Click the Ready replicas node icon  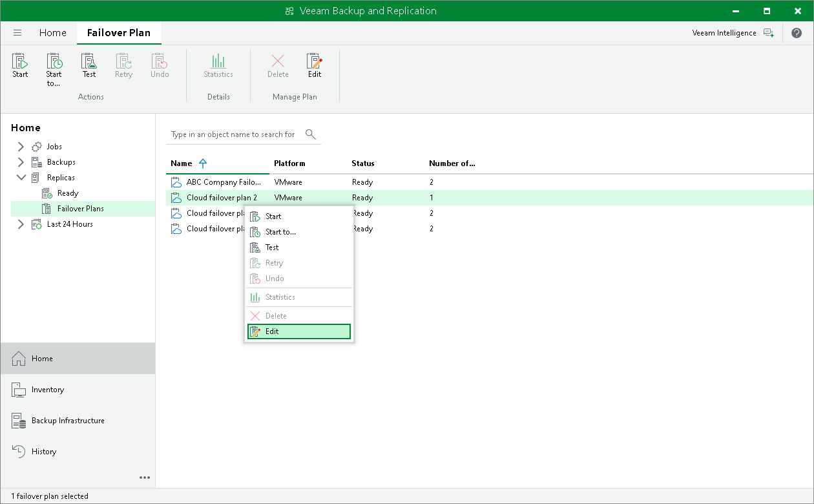[x=47, y=193]
